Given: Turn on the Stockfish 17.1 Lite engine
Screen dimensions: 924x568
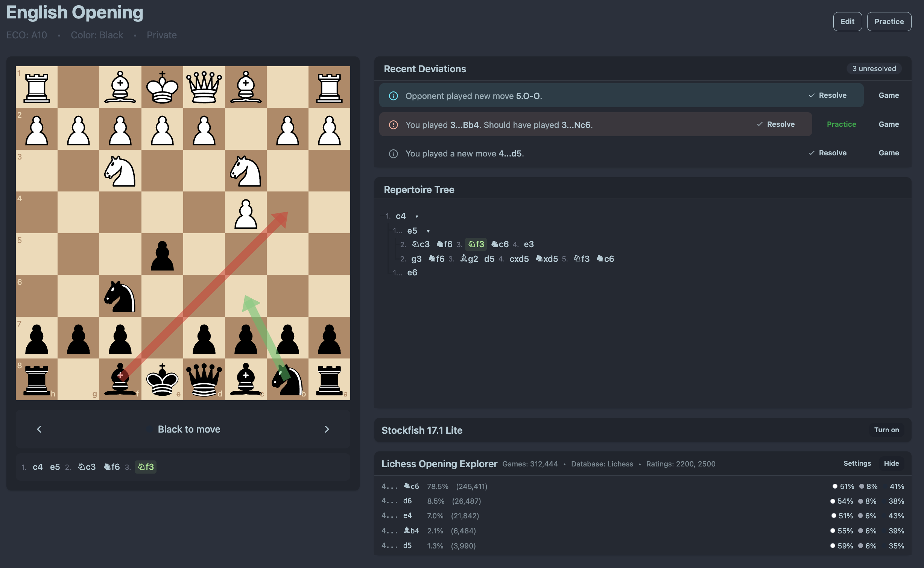Looking at the screenshot, I should (x=886, y=430).
